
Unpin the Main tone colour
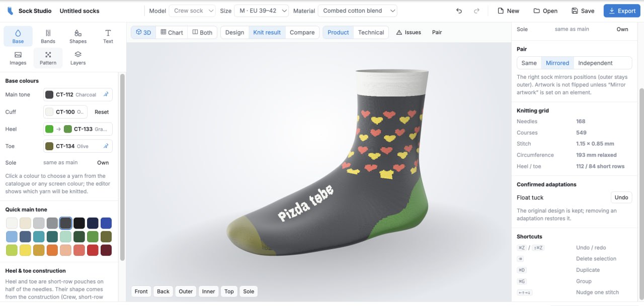tap(106, 94)
